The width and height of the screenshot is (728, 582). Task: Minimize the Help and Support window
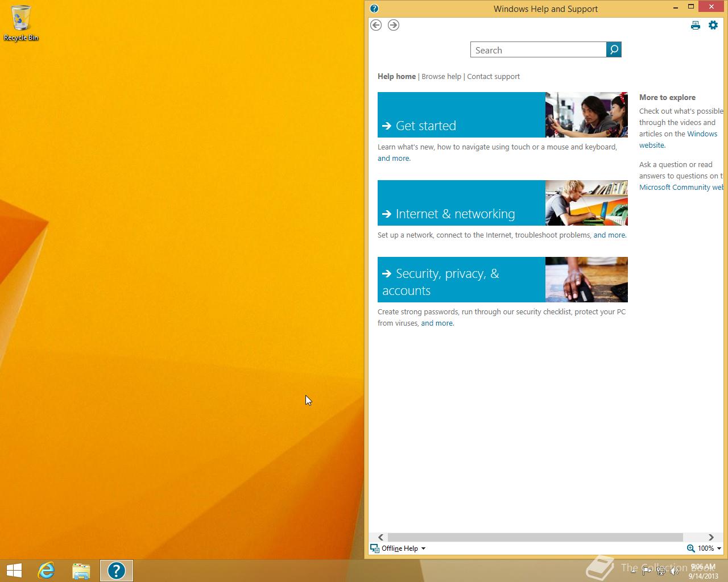(x=675, y=7)
